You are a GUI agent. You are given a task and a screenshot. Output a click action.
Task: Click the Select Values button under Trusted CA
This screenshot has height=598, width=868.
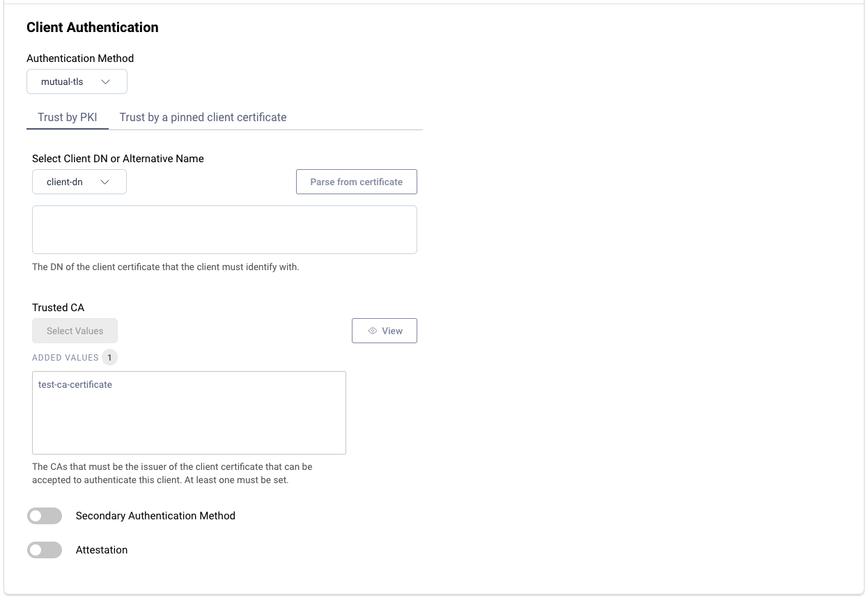pyautogui.click(x=75, y=331)
